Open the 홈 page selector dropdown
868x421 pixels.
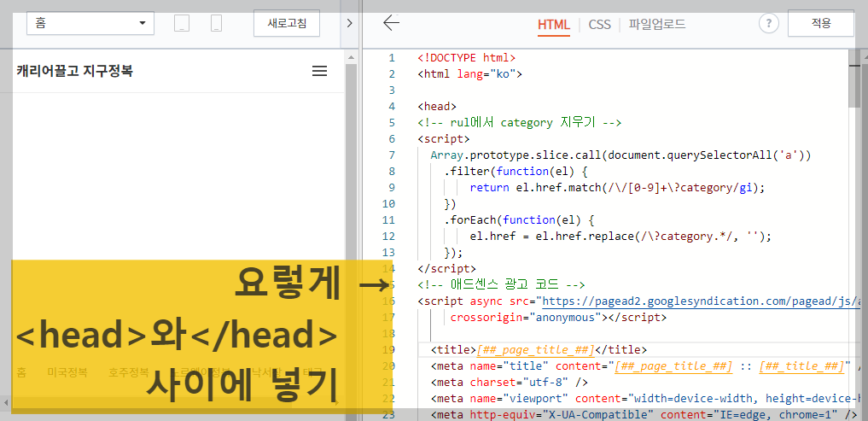(90, 23)
